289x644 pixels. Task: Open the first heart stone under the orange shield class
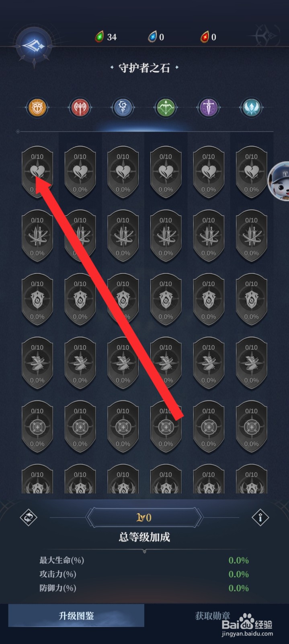tap(37, 172)
